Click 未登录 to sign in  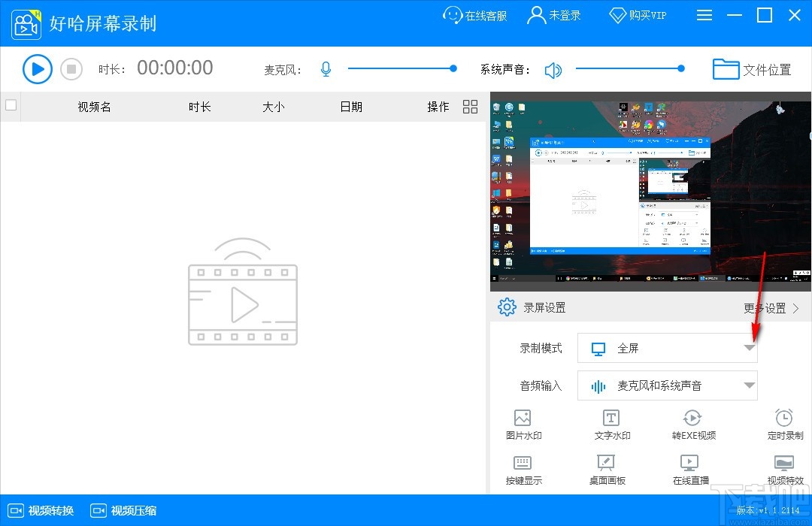pyautogui.click(x=554, y=15)
